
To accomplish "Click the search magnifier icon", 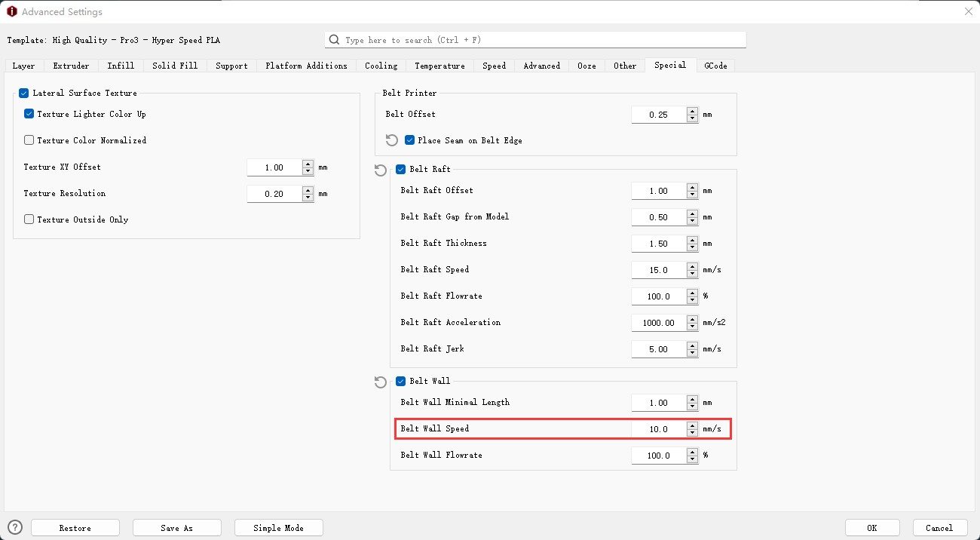I will click(x=334, y=39).
